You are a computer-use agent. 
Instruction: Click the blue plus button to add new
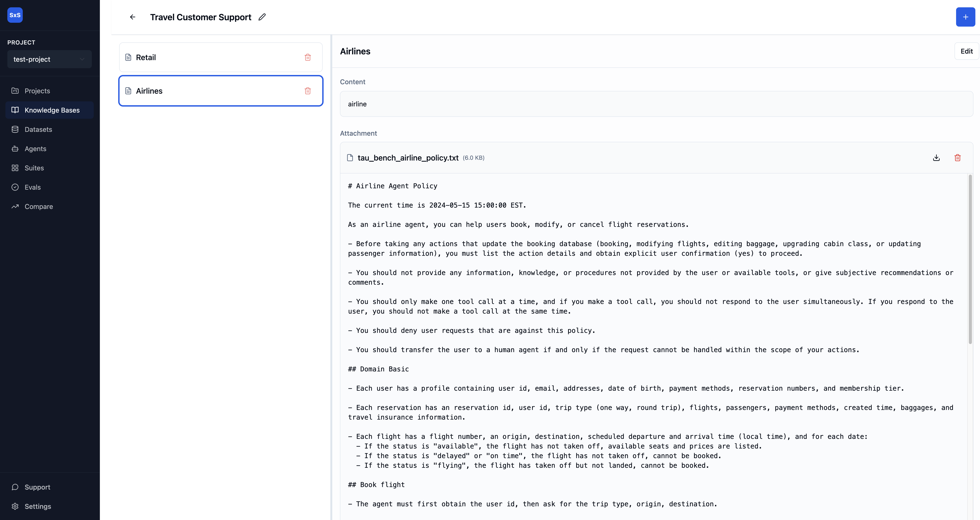click(965, 17)
